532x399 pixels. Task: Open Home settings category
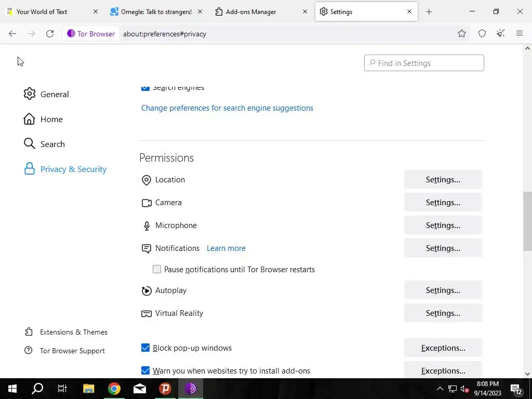coord(43,119)
